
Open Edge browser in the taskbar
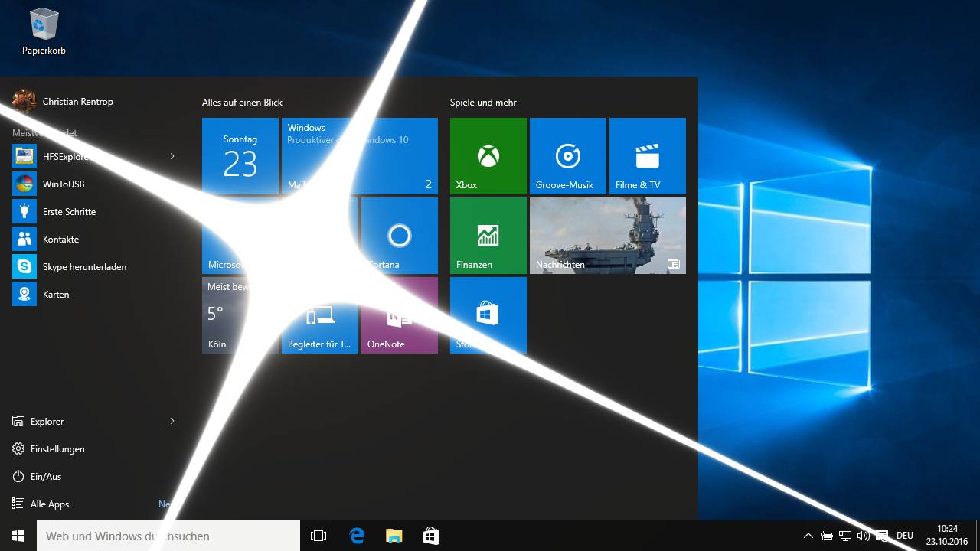point(357,536)
